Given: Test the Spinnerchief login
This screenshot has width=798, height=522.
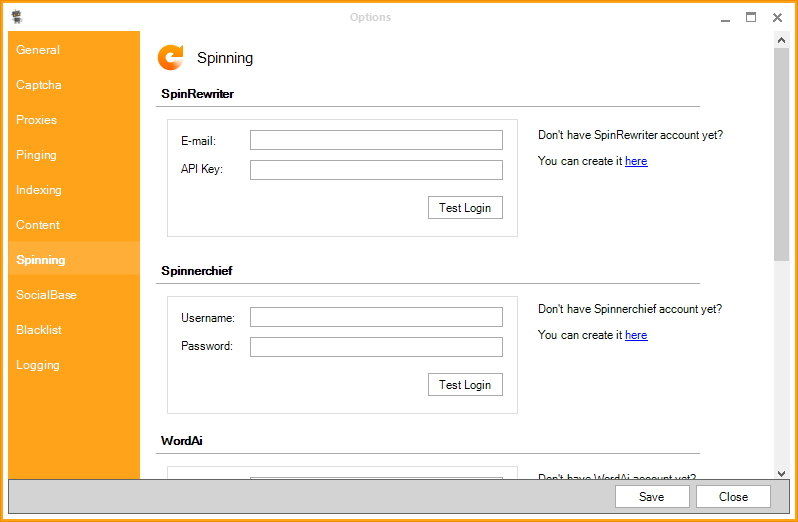Looking at the screenshot, I should pyautogui.click(x=465, y=385).
